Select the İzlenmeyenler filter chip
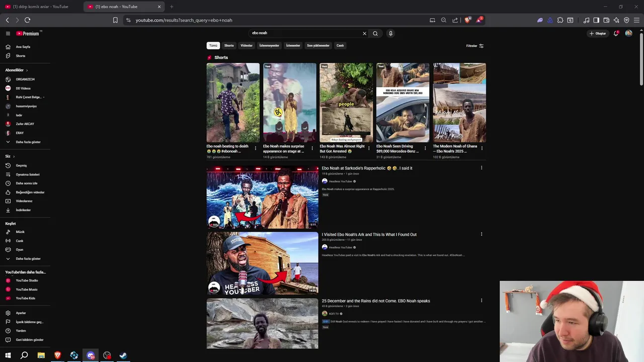Image resolution: width=644 pixels, height=362 pixels. pos(269,46)
